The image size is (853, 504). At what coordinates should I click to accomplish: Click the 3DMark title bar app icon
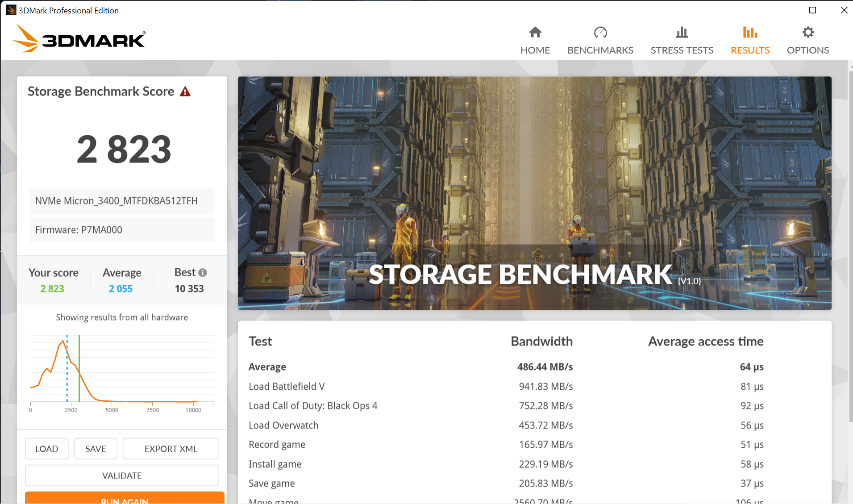(11, 10)
